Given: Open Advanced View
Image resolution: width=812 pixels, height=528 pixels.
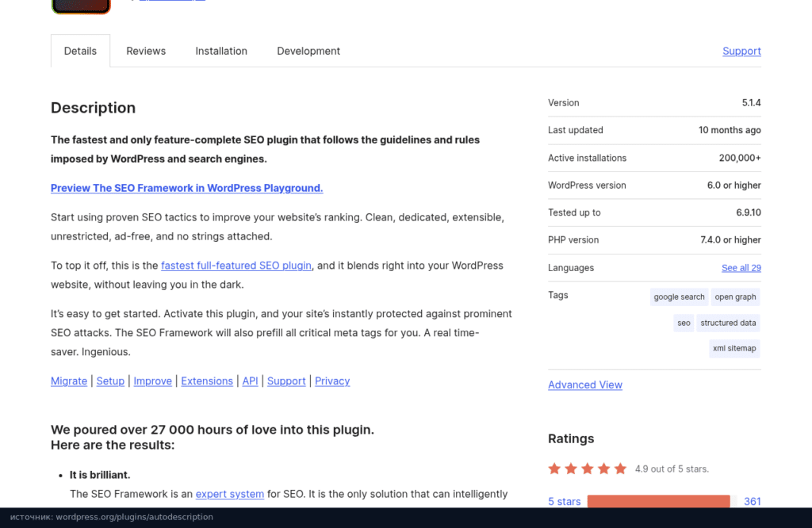Looking at the screenshot, I should (585, 385).
